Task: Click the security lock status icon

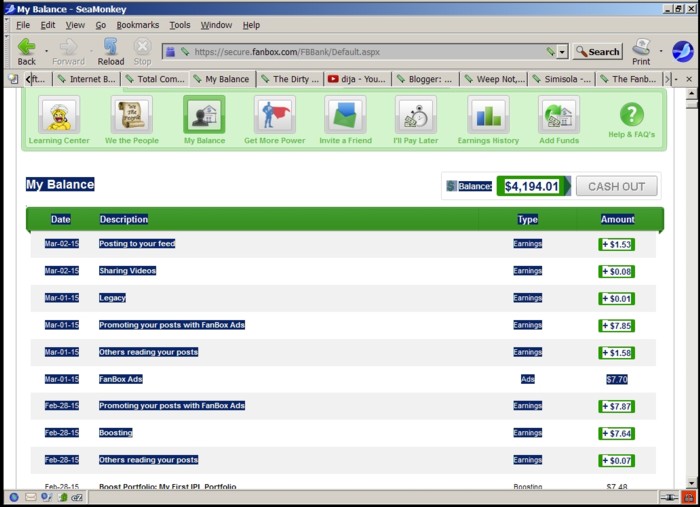Action: pyautogui.click(x=690, y=497)
